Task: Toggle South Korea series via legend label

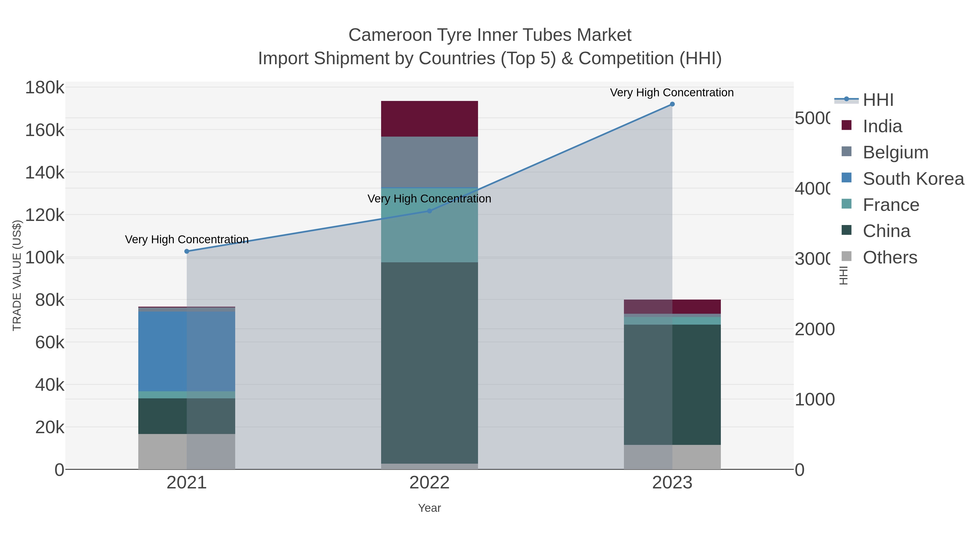Action: [x=913, y=179]
